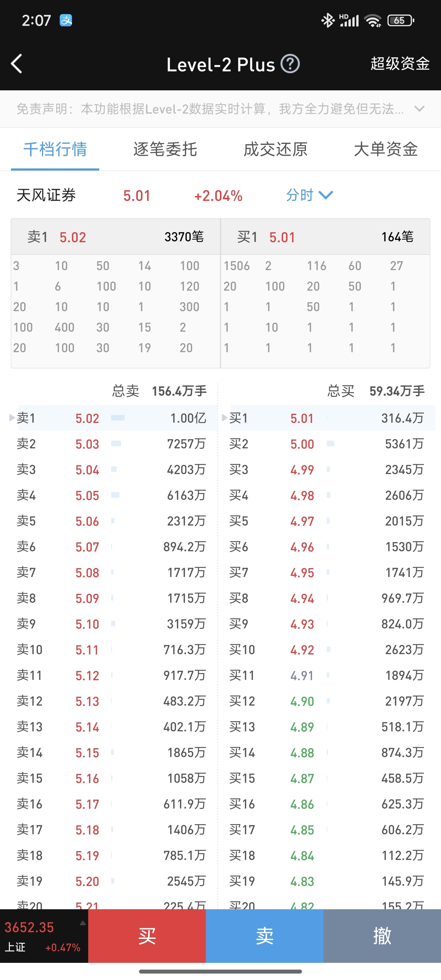Select 买4 price 4.98 row
The width and height of the screenshot is (441, 980).
click(x=327, y=495)
